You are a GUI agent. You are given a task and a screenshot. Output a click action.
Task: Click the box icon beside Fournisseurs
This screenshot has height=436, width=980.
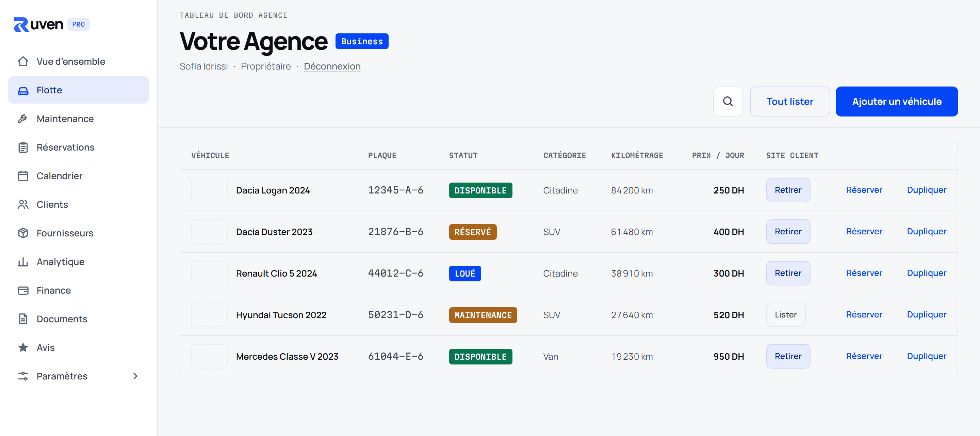click(23, 233)
